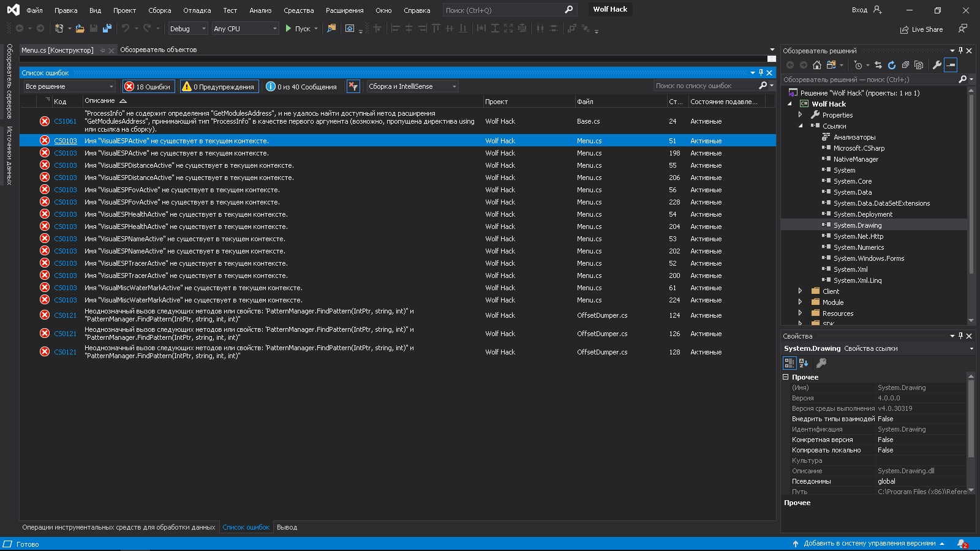Image resolution: width=980 pixels, height=551 pixels.
Task: Open Solution Explorer properties wrench icon
Action: (x=937, y=65)
